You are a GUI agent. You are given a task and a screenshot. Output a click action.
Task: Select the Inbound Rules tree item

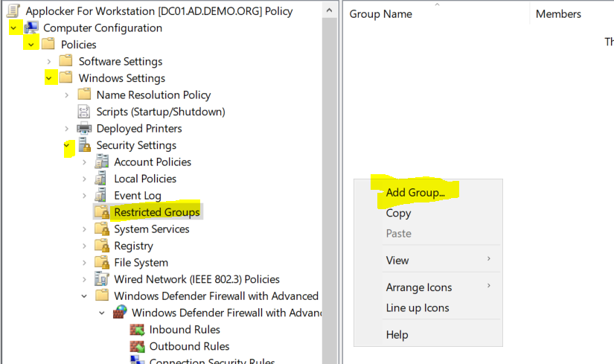[x=185, y=330]
